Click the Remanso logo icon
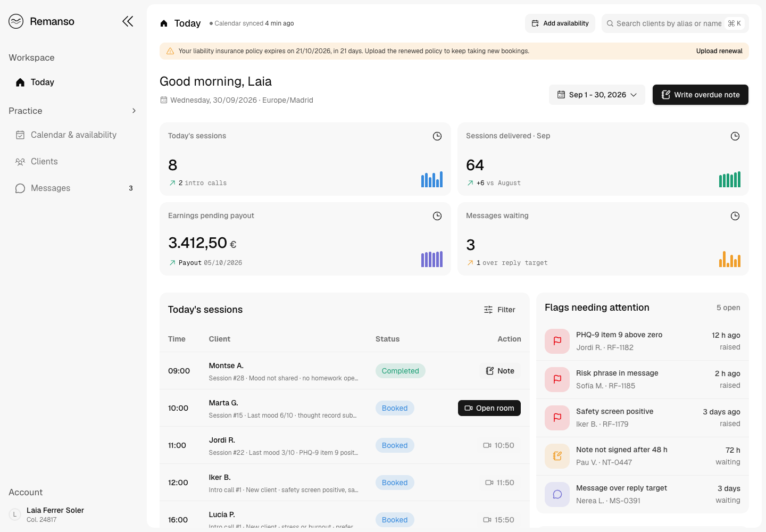766x532 pixels. coord(16,21)
